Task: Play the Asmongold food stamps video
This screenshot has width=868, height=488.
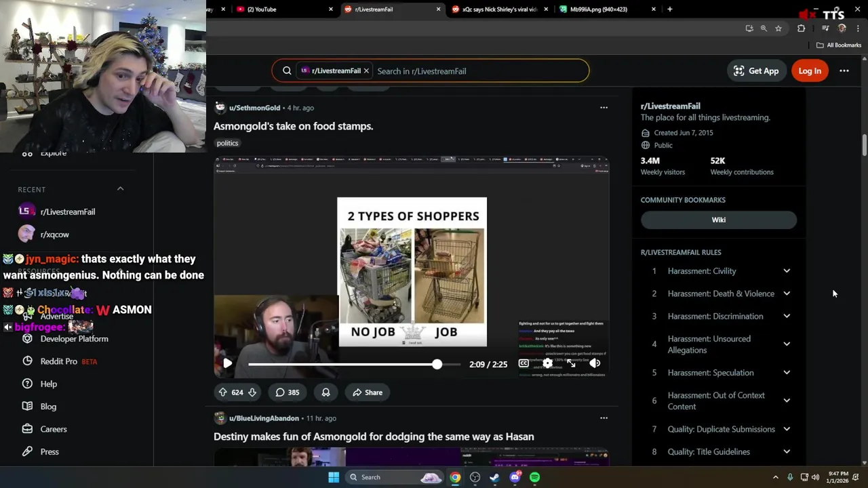Action: coord(227,364)
